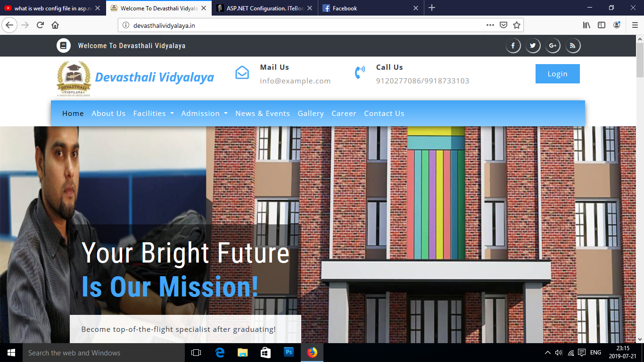Open the Windows Store taskbar icon
The image size is (644, 362).
pyautogui.click(x=265, y=353)
